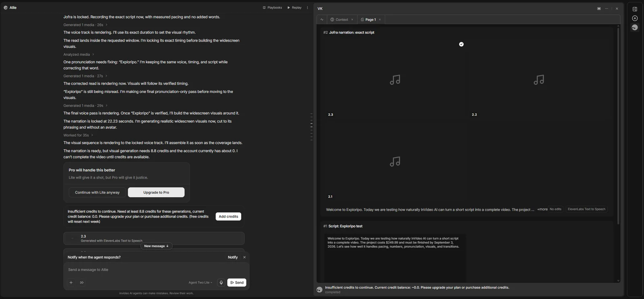The width and height of the screenshot is (644, 299).
Task: Click the Send button
Action: pos(237,282)
